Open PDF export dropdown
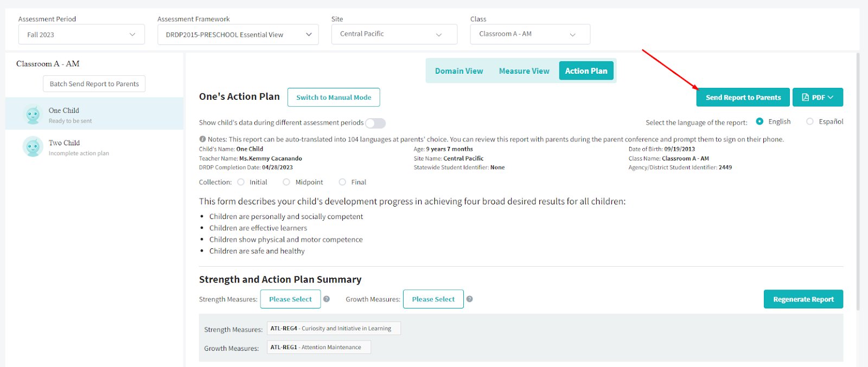The height and width of the screenshot is (367, 868). [x=818, y=98]
